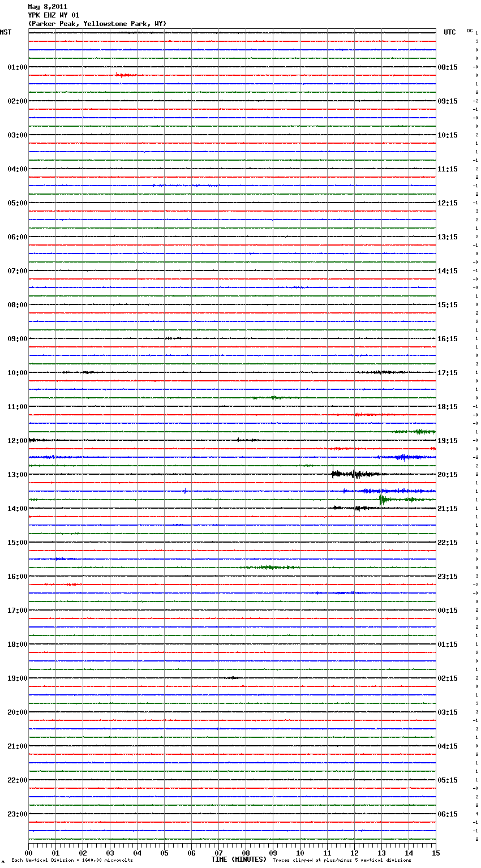Click the 10 minute tick label
481x868 pixels.
point(300,853)
